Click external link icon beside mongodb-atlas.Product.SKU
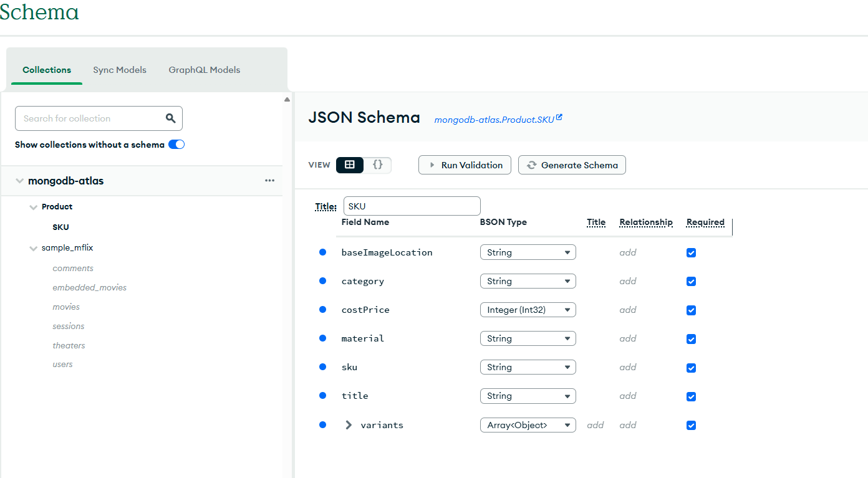868x478 pixels. pos(559,117)
